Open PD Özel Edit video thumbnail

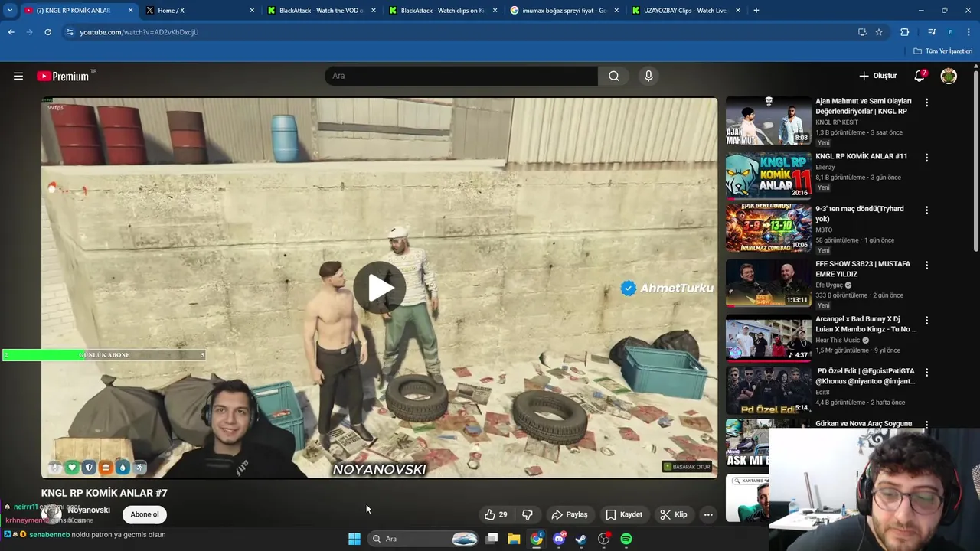click(x=768, y=391)
